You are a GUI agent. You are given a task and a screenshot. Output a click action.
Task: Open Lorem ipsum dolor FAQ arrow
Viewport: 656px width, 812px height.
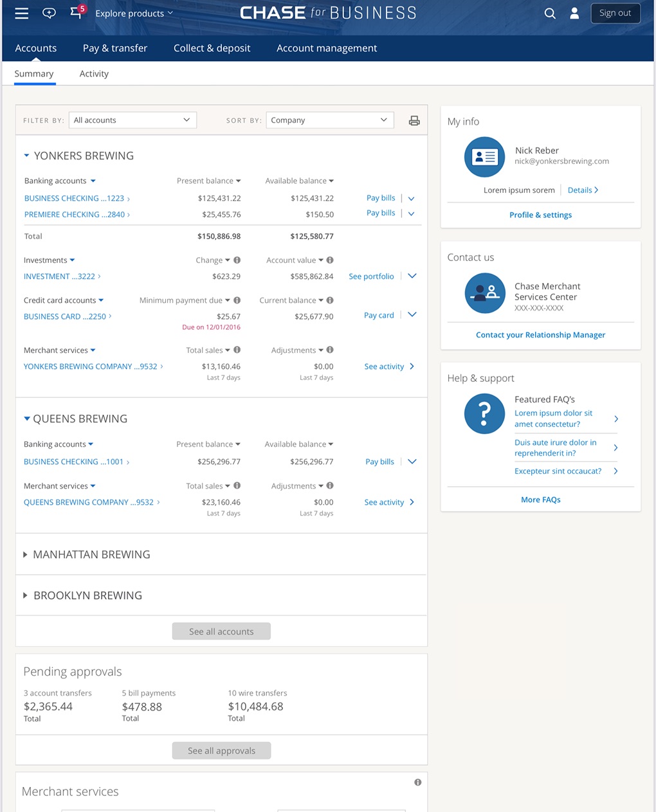point(615,419)
